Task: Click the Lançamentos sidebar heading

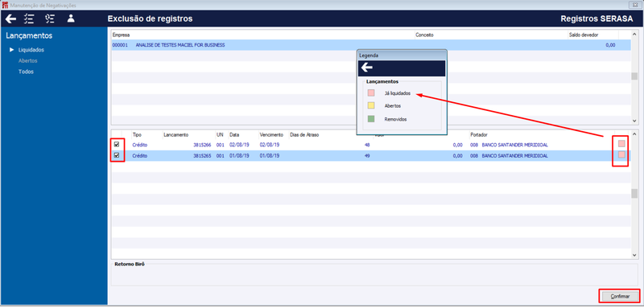Action: [29, 35]
